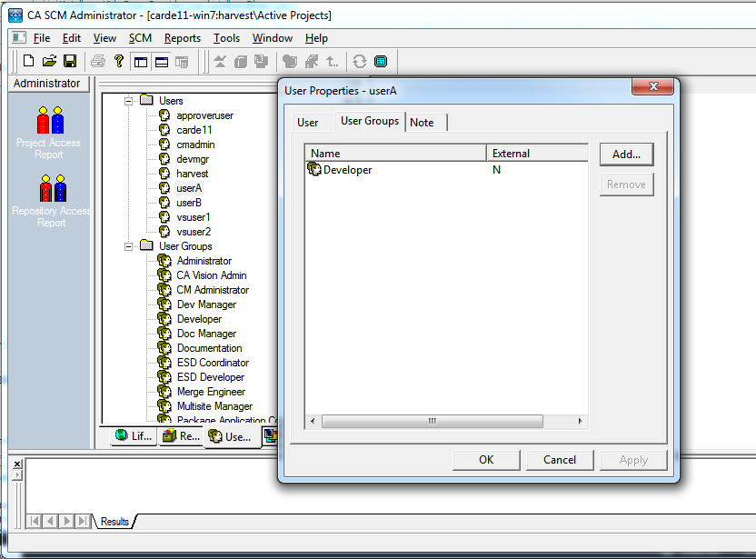Select the CM Administrator user group
Screen dimensions: 756x559
coord(213,290)
